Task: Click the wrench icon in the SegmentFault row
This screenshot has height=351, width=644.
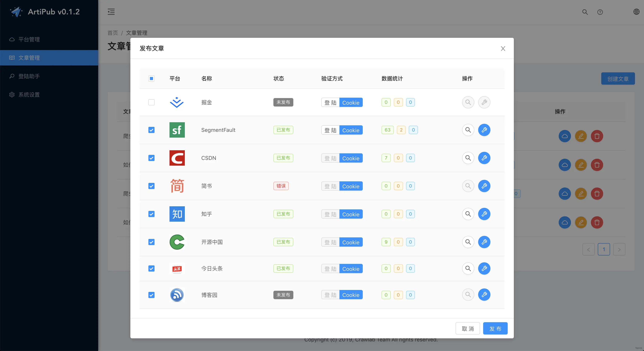Action: click(484, 130)
